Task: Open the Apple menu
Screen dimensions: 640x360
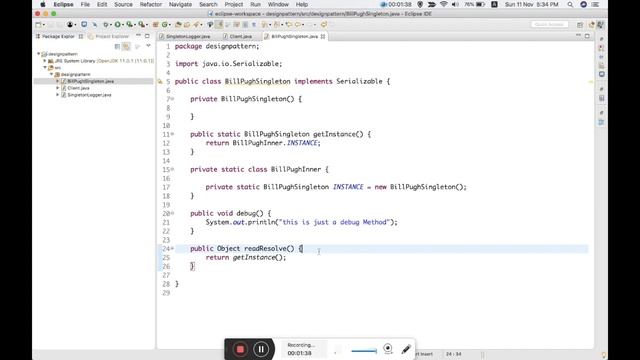Action: 42,4
